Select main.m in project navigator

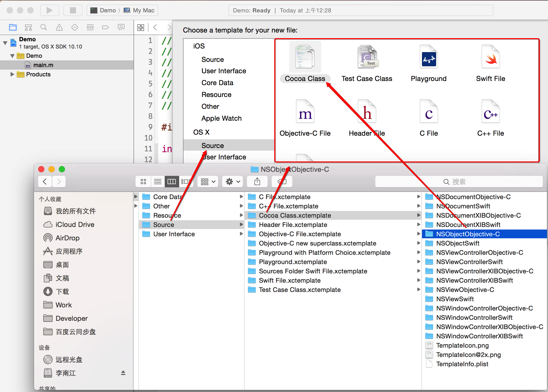tap(67, 65)
